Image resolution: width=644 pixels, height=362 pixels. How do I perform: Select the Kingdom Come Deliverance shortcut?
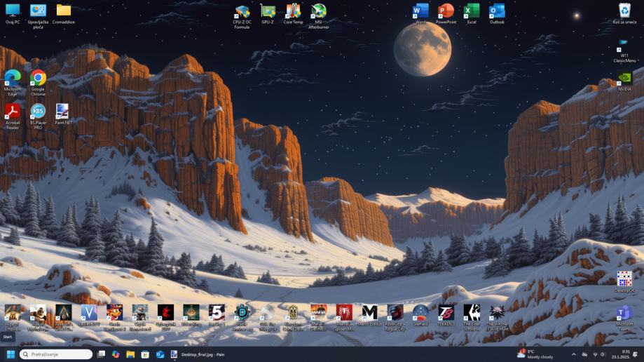293,318
